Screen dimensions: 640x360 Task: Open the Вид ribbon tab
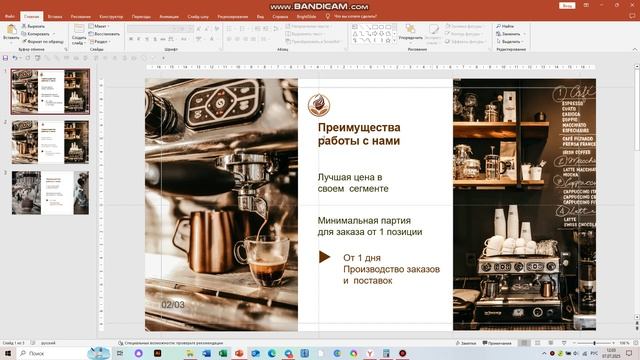pyautogui.click(x=260, y=17)
